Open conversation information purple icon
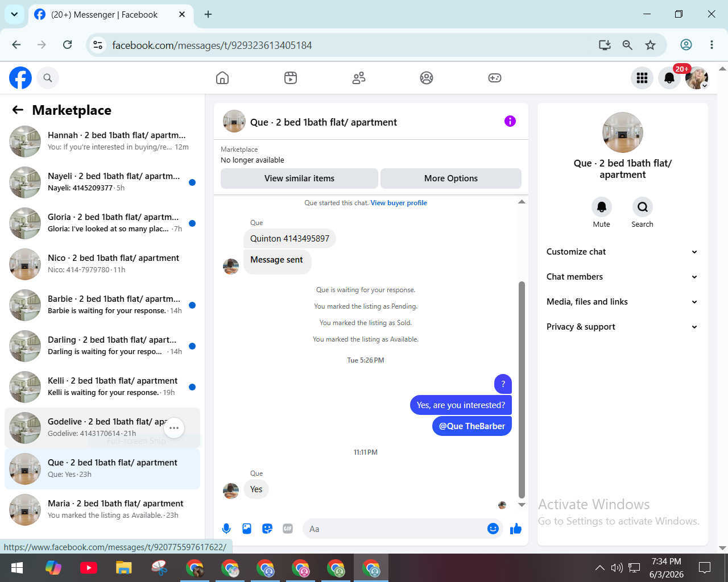Image resolution: width=728 pixels, height=582 pixels. [x=510, y=121]
